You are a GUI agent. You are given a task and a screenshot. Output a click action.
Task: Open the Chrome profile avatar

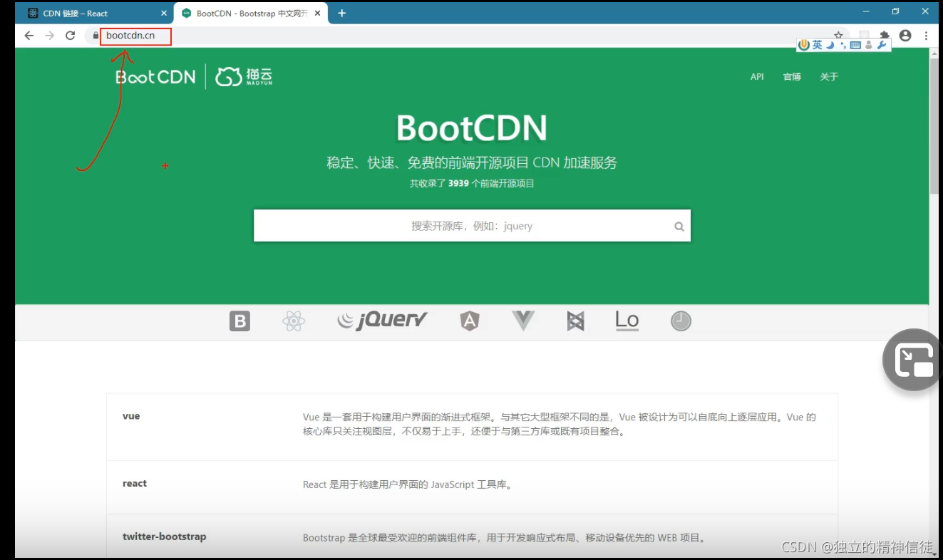[905, 36]
